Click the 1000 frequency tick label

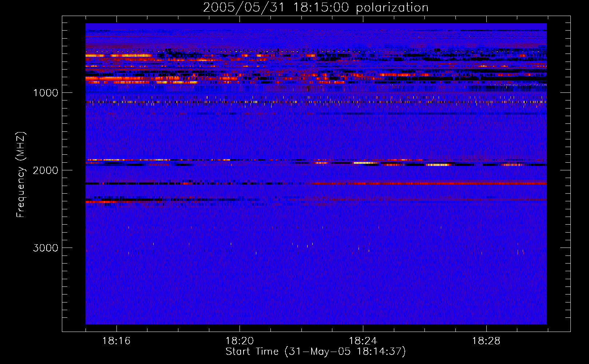(46, 93)
